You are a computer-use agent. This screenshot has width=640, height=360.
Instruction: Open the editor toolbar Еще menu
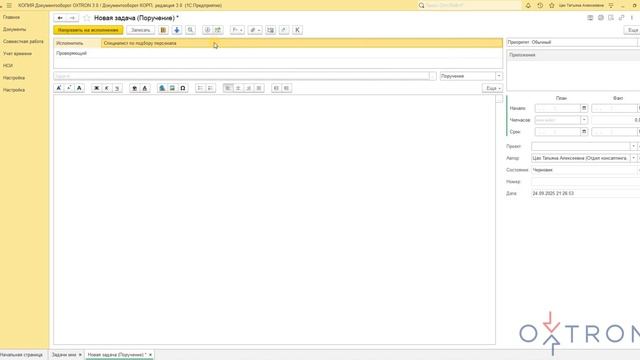pyautogui.click(x=493, y=88)
